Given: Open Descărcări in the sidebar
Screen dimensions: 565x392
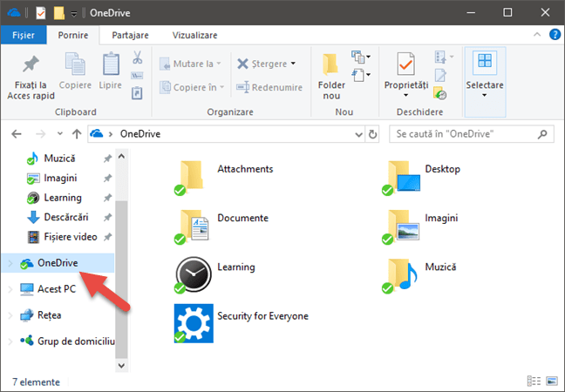Looking at the screenshot, I should 66,218.
